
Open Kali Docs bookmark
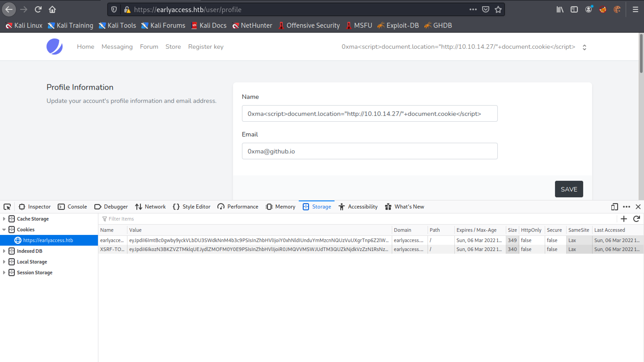click(209, 26)
